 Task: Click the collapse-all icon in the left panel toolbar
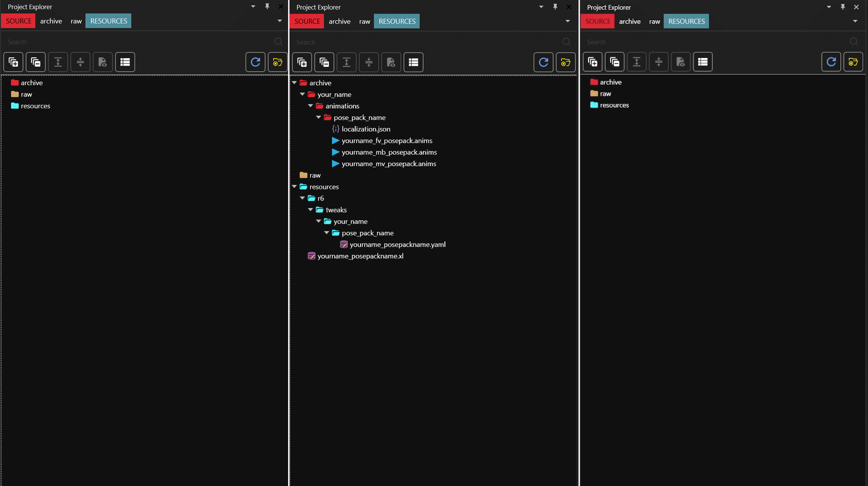[x=36, y=62]
